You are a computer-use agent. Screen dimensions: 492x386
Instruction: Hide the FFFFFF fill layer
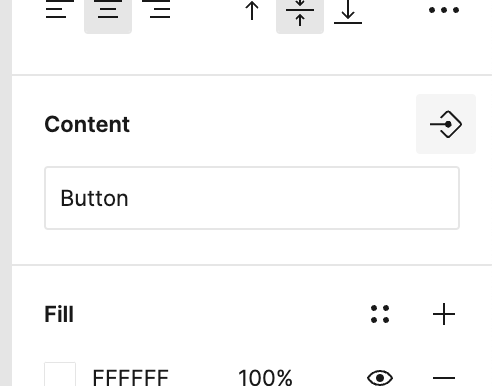click(380, 378)
